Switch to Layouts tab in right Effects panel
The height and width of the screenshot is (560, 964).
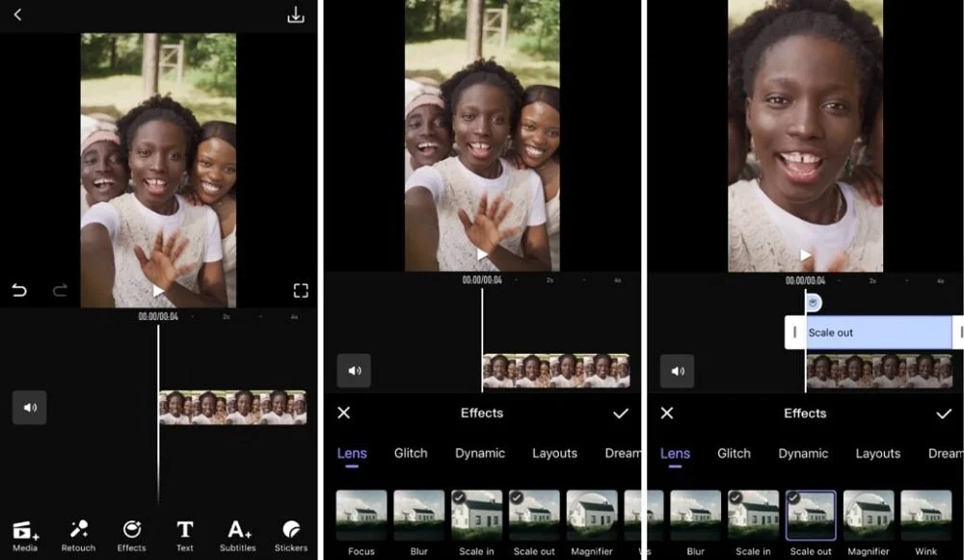click(878, 454)
